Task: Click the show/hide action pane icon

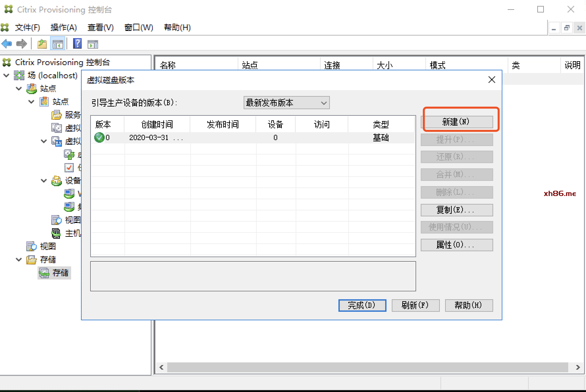Action: point(93,44)
